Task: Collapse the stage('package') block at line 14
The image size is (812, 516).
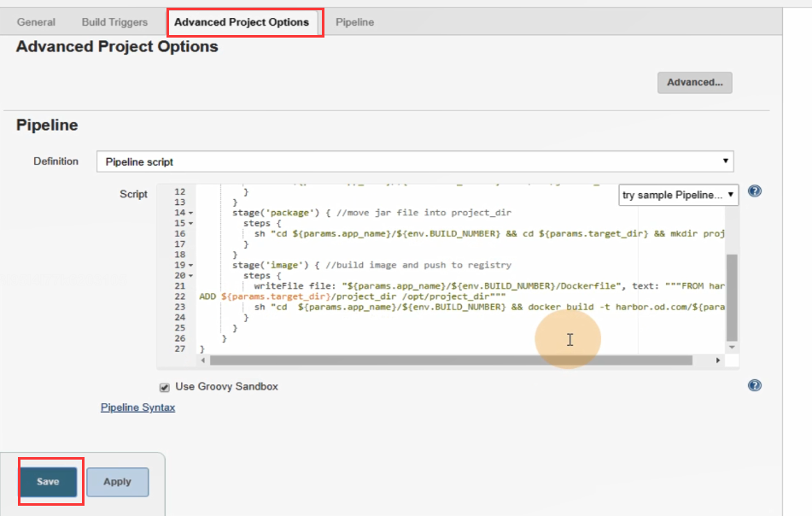Action: [x=190, y=213]
